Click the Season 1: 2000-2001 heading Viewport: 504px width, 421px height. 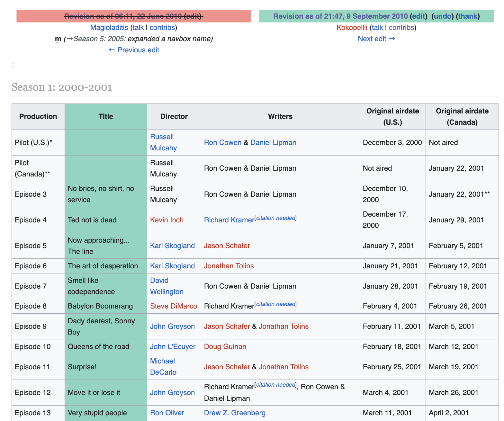[62, 87]
